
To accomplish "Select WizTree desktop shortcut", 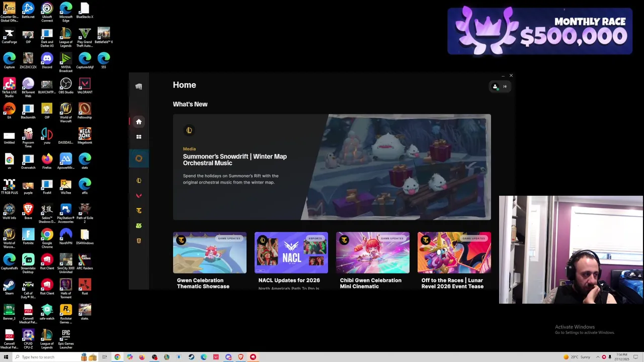I will click(x=66, y=187).
